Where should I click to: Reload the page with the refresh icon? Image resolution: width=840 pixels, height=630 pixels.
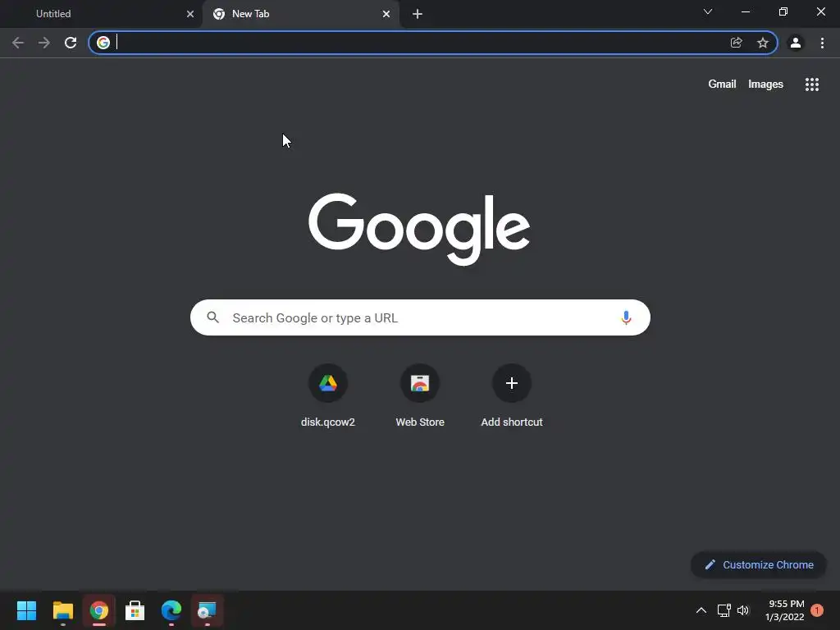(71, 43)
